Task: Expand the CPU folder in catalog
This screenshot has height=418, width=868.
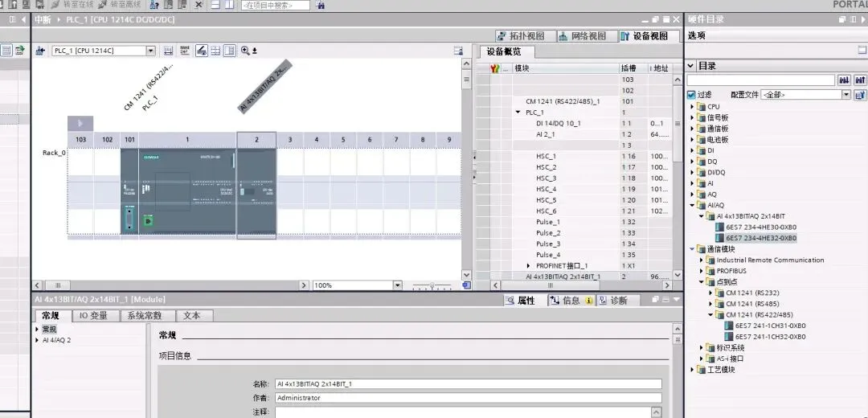Action: (692, 106)
